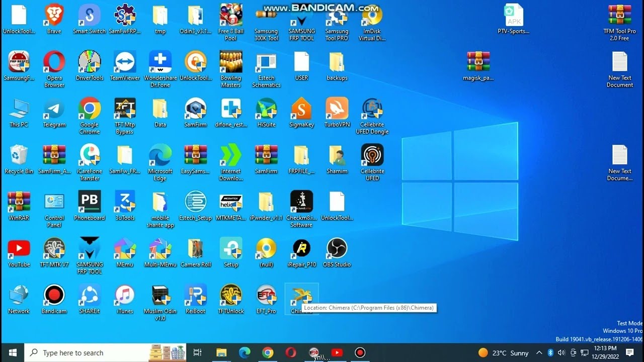Click the taskbar search box
This screenshot has width=644, height=362.
pos(105,352)
